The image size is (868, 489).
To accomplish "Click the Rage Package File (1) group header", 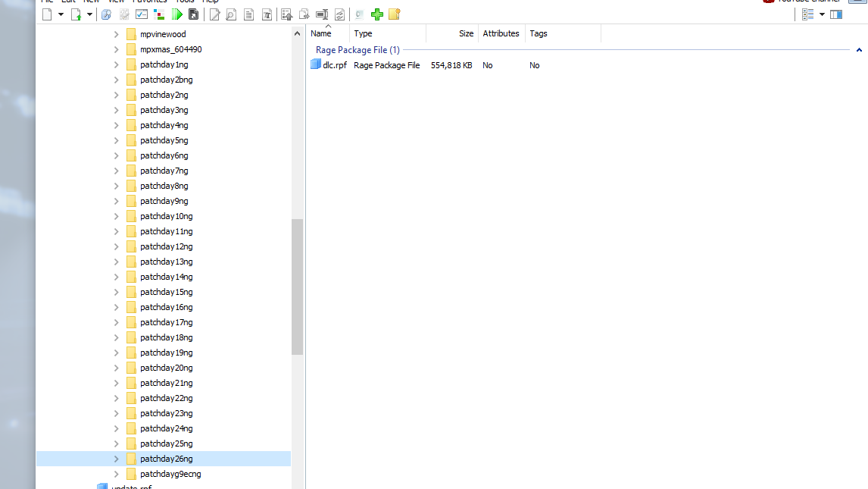I will [358, 50].
